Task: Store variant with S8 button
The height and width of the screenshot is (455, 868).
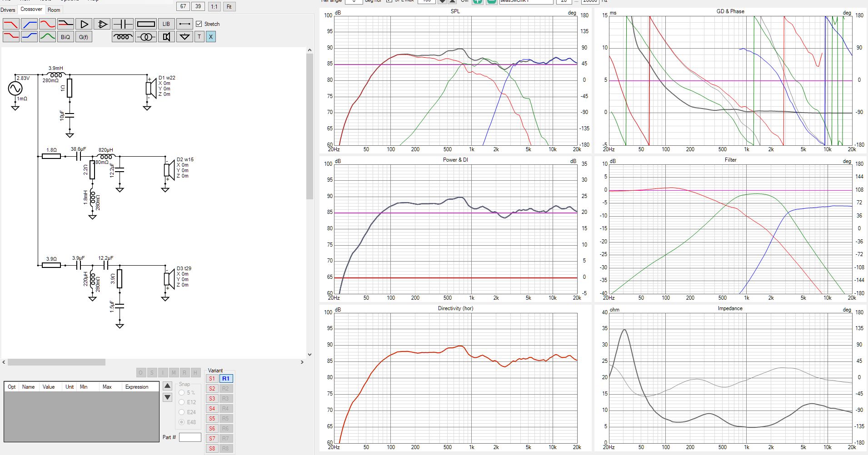Action: point(212,449)
